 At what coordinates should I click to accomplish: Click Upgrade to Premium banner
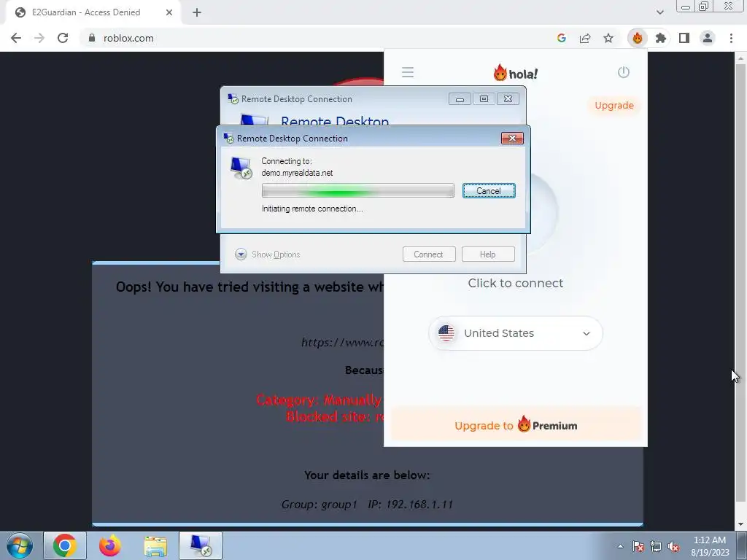[x=516, y=424]
